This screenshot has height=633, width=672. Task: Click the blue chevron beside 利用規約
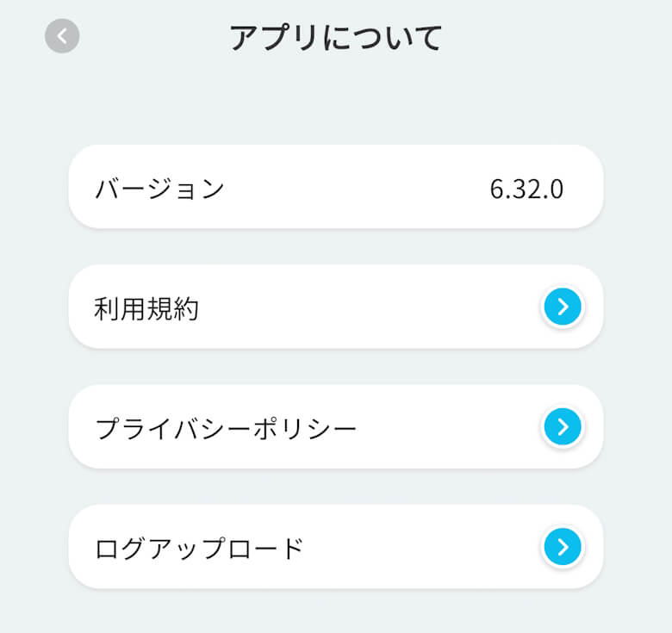pyautogui.click(x=563, y=307)
